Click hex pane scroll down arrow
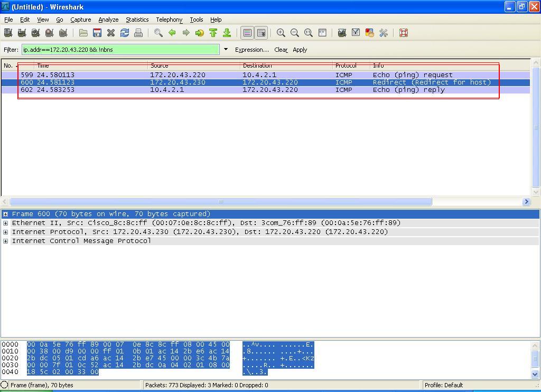 535,374
